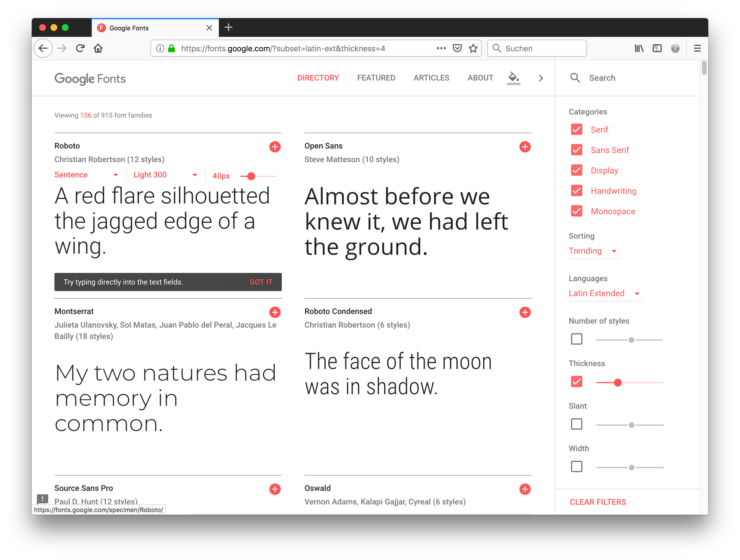Screen dimensions: 740x560
Task: Reload the page
Action: click(80, 48)
